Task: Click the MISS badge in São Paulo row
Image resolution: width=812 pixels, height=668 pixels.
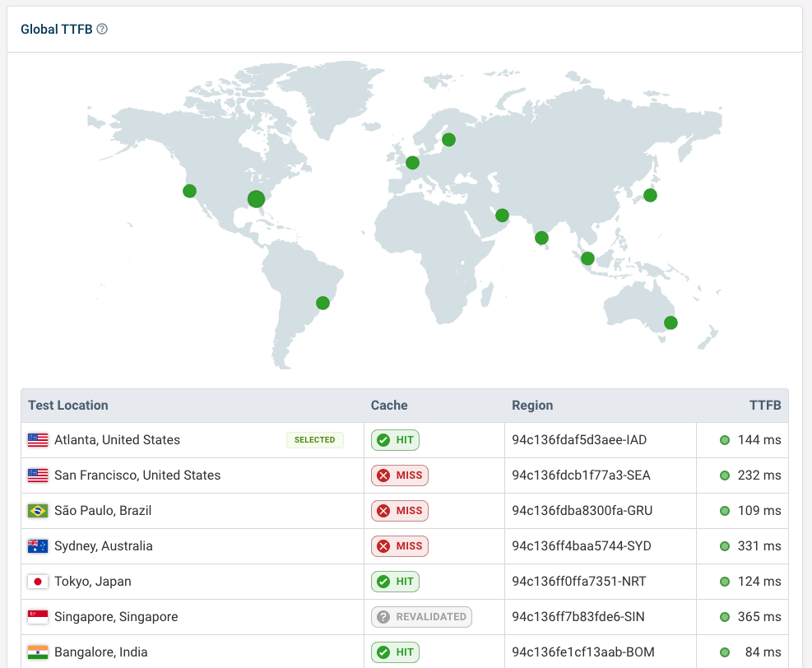Action: click(x=399, y=511)
